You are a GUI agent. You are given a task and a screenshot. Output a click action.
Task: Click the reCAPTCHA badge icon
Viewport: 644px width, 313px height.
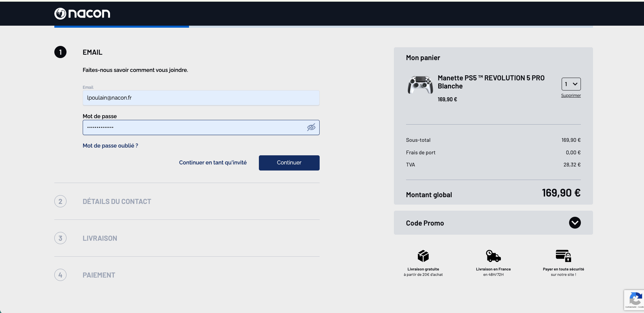click(x=635, y=299)
